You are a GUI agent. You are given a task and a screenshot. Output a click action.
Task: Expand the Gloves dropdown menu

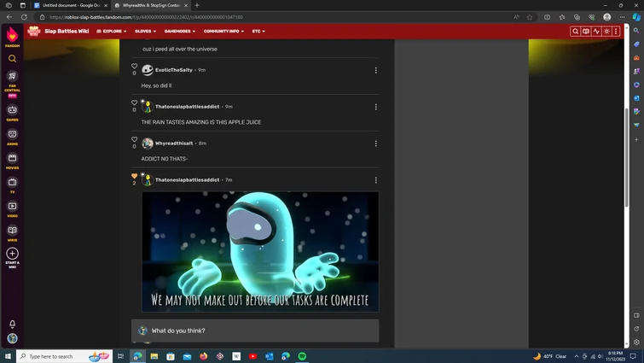click(144, 32)
